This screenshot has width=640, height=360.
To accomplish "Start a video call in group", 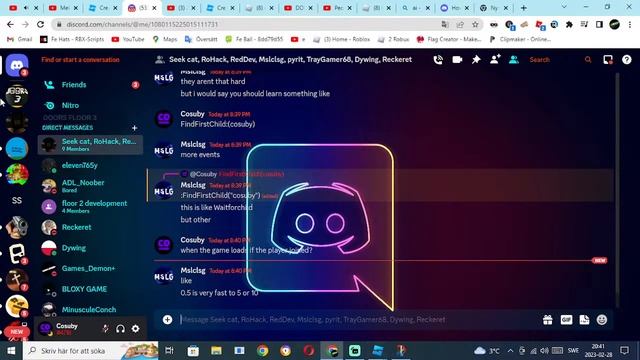I will [457, 60].
